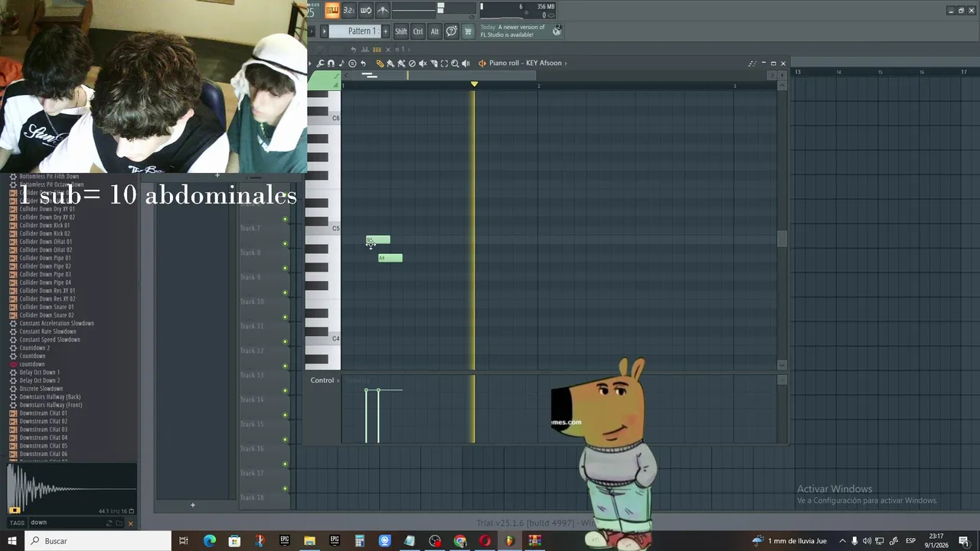Click the C5 key on piano keyboard
The image size is (980, 551).
tap(325, 229)
